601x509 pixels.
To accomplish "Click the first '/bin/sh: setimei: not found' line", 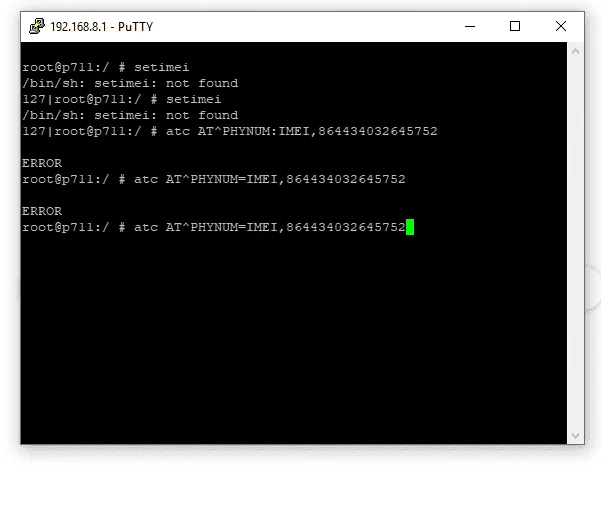I will pos(130,83).
